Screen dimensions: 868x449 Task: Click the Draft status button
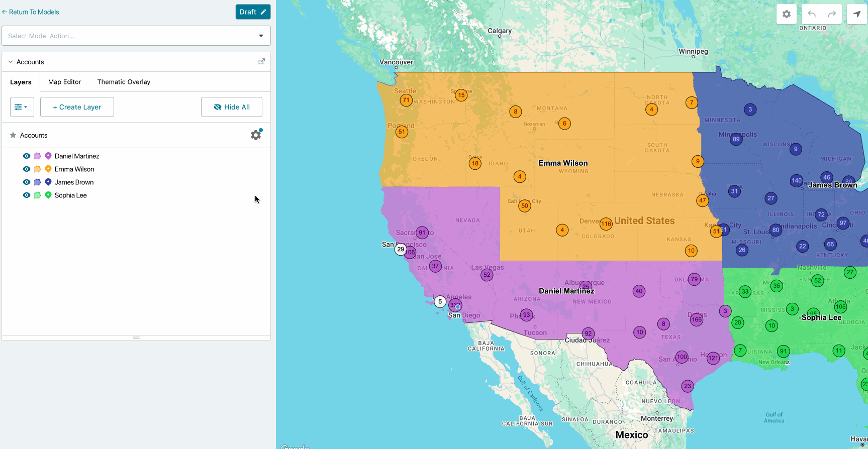pos(253,12)
